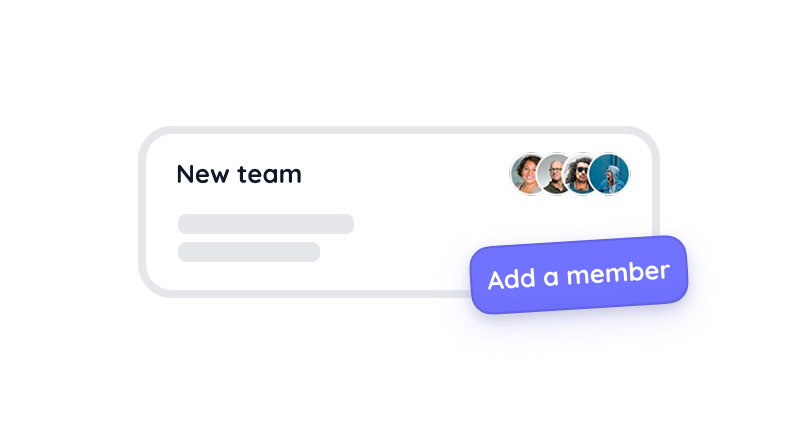Click the gray rounded border of the team card
800x424 pixels.
398,130
